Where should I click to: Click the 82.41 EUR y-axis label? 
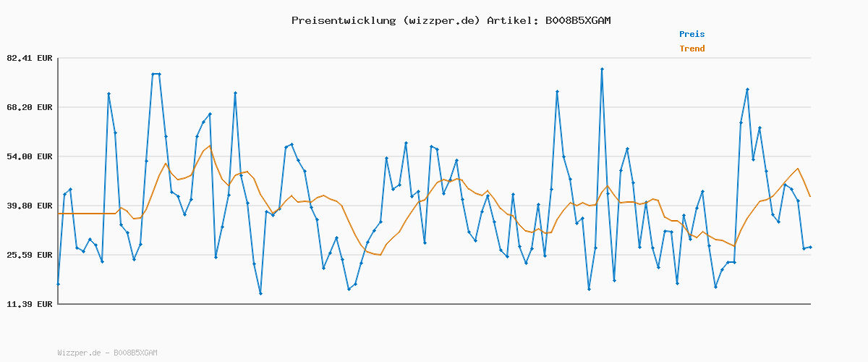tap(30, 58)
